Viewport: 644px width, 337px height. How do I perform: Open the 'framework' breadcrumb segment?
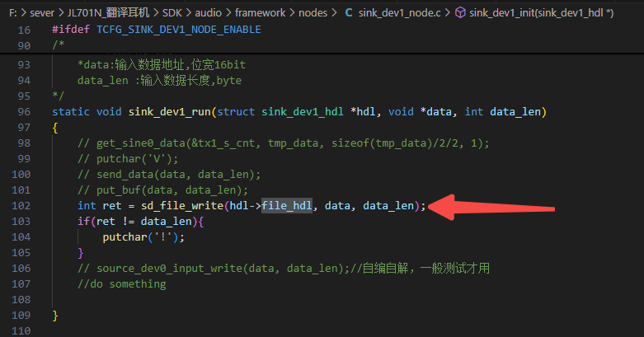260,13
